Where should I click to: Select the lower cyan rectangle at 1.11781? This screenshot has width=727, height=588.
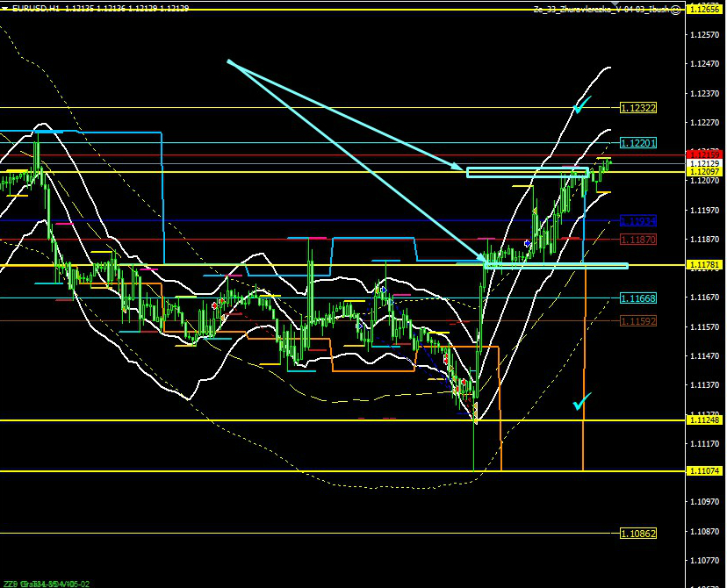pyautogui.click(x=555, y=265)
